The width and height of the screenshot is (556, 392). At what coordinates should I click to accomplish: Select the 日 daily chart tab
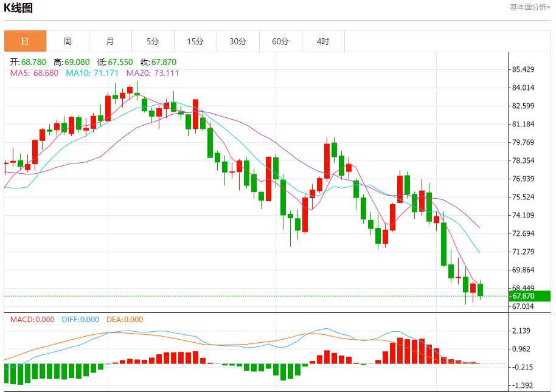point(25,41)
